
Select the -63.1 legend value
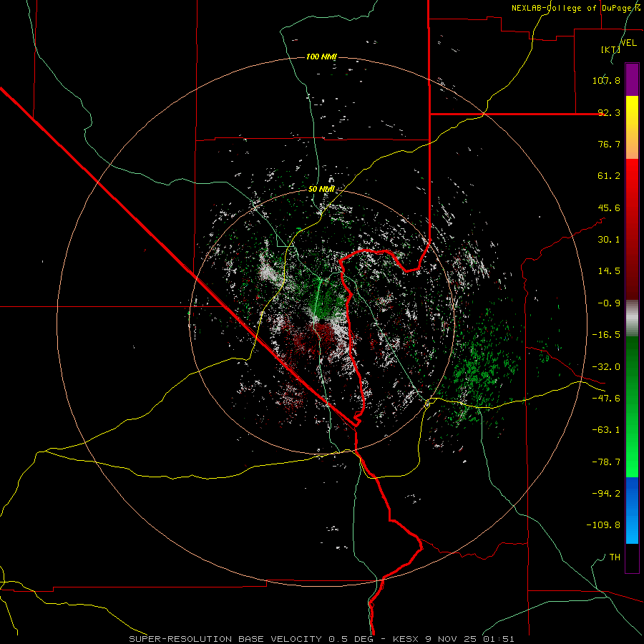(x=606, y=430)
